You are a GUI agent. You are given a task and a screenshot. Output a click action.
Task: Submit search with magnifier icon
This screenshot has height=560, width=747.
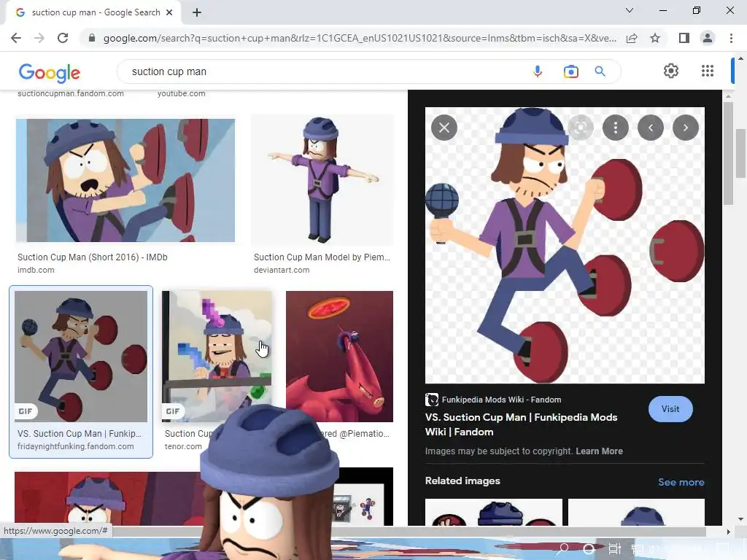600,71
